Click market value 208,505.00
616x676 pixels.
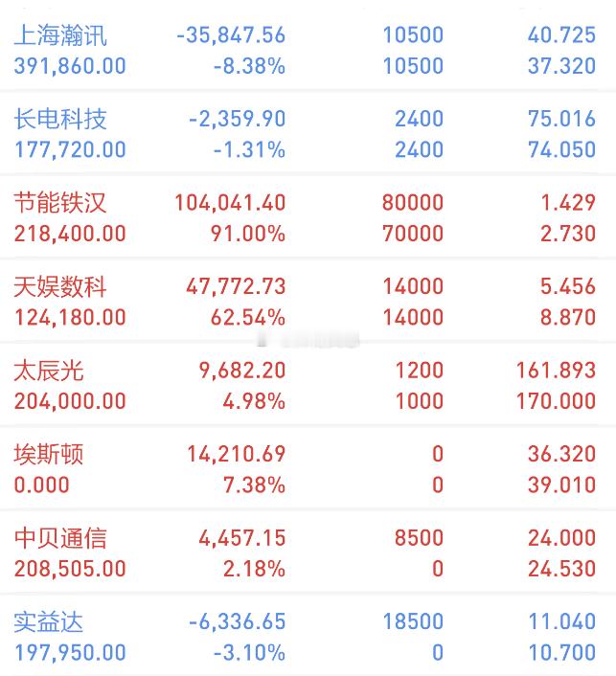(70, 569)
